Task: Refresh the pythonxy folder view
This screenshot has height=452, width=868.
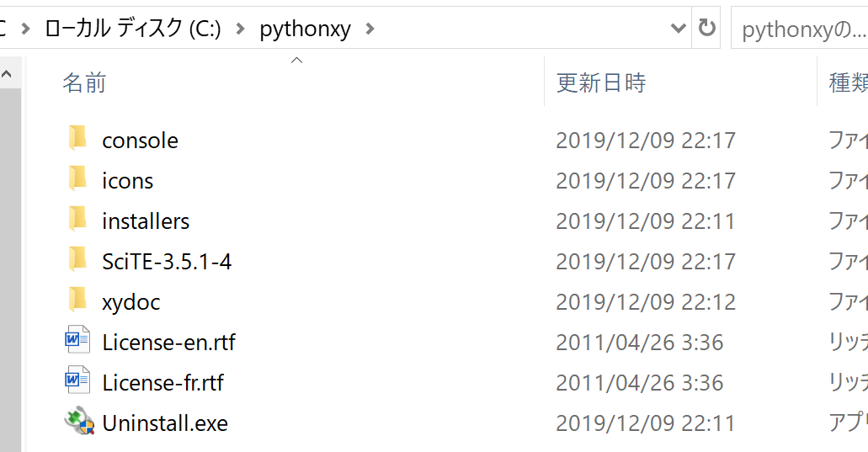Action: pos(706,28)
